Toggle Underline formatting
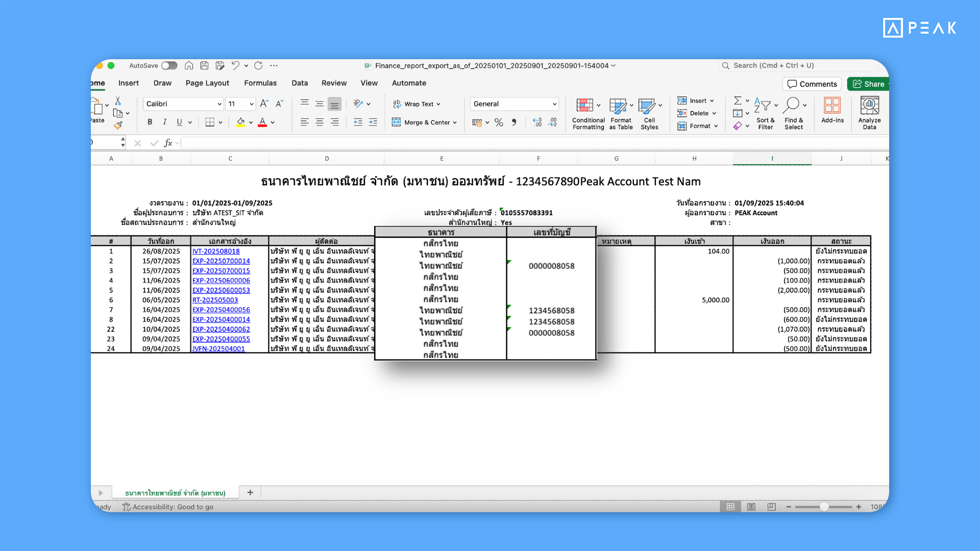 179,122
